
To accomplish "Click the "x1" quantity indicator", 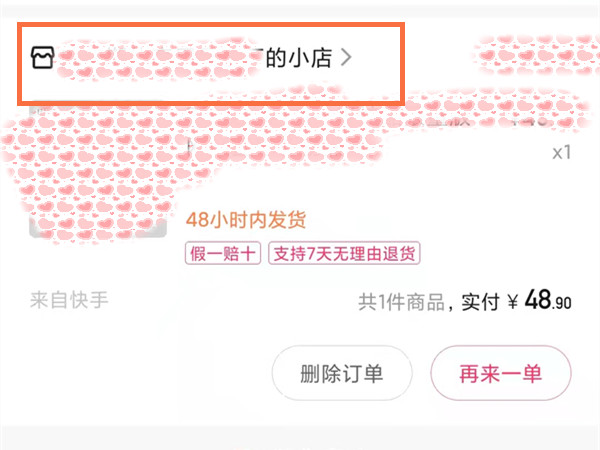I will [x=561, y=153].
